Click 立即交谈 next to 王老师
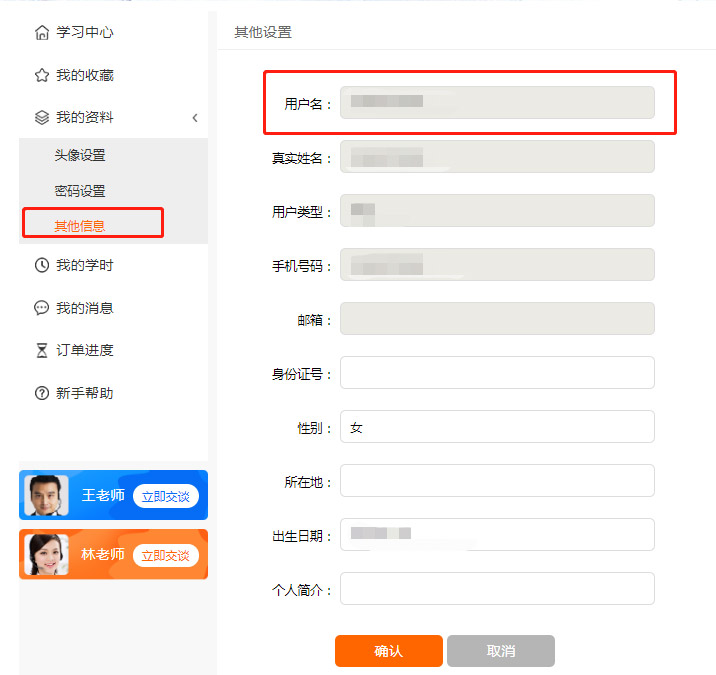Screen dimensions: 716x675 tap(166, 496)
